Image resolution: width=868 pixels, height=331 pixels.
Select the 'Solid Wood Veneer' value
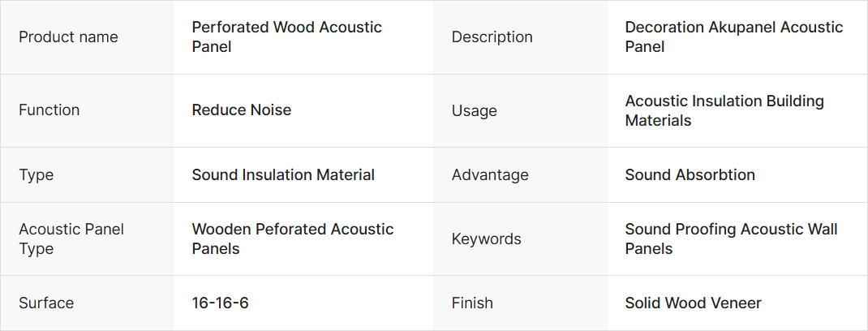pos(693,303)
